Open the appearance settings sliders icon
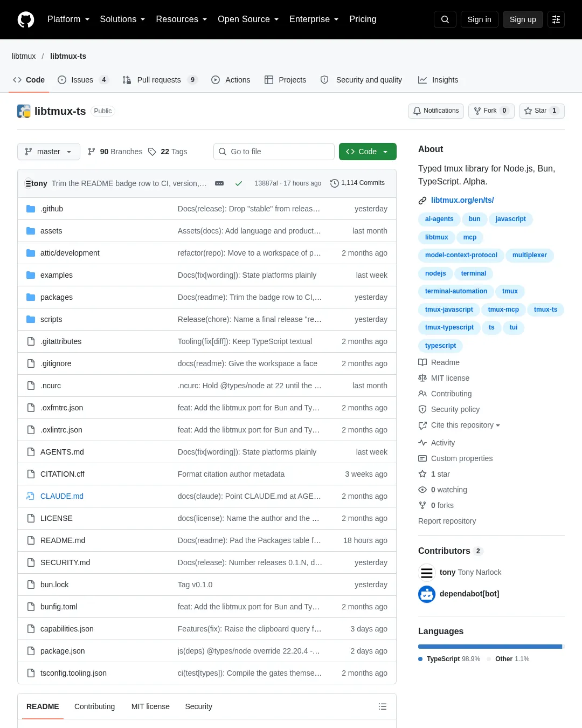Viewport: 582px width, 728px height. coord(556,19)
